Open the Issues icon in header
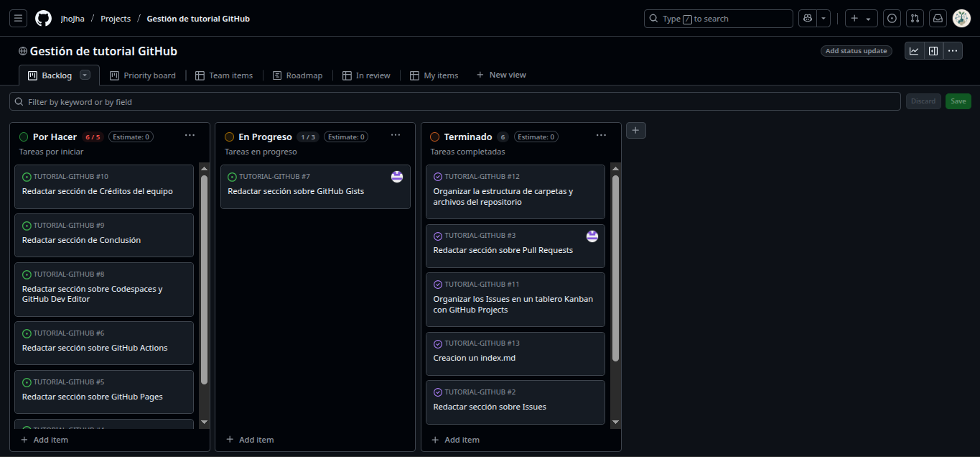 pyautogui.click(x=892, y=19)
